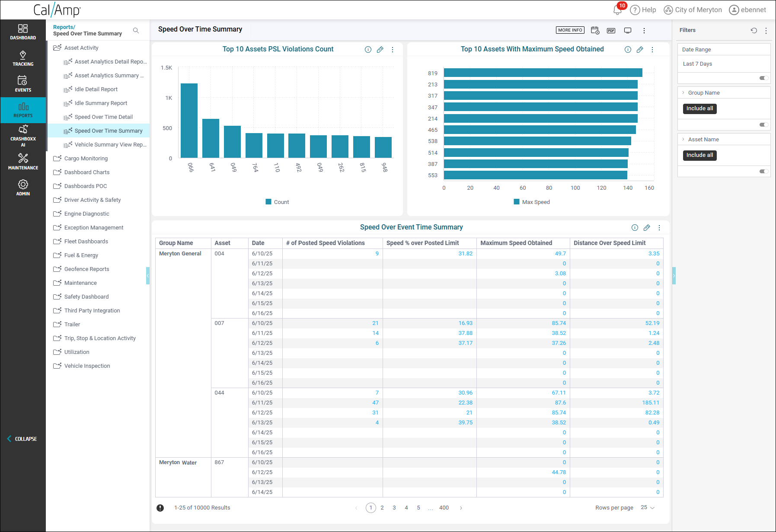Select Speed Over Time Summary report

[x=108, y=131]
